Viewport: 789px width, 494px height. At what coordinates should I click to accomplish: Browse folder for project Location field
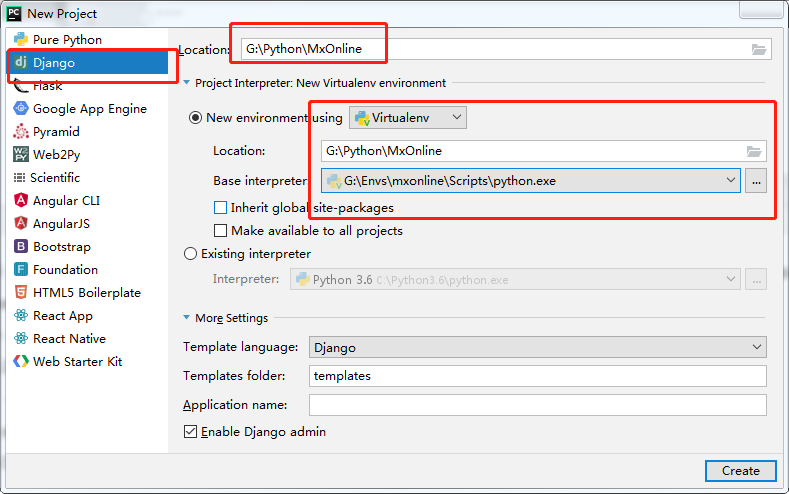click(x=759, y=49)
